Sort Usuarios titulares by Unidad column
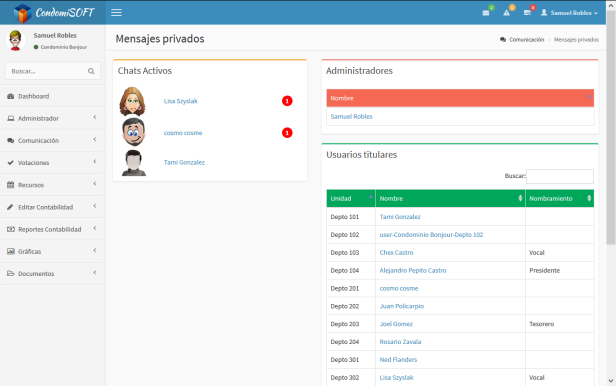The width and height of the screenshot is (616, 386). 351,198
